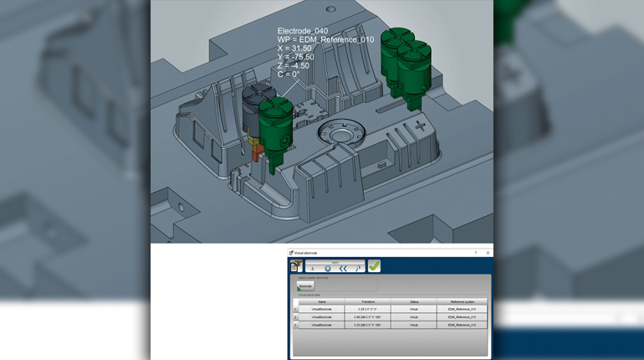Select row 1 in the electrodes table
This screenshot has width=644, height=360.
tap(294, 310)
